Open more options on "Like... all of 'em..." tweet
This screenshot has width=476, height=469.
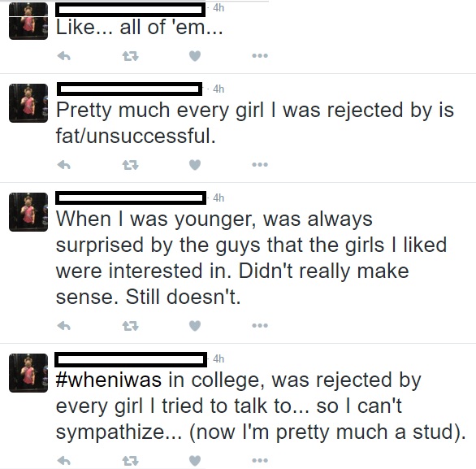click(260, 55)
